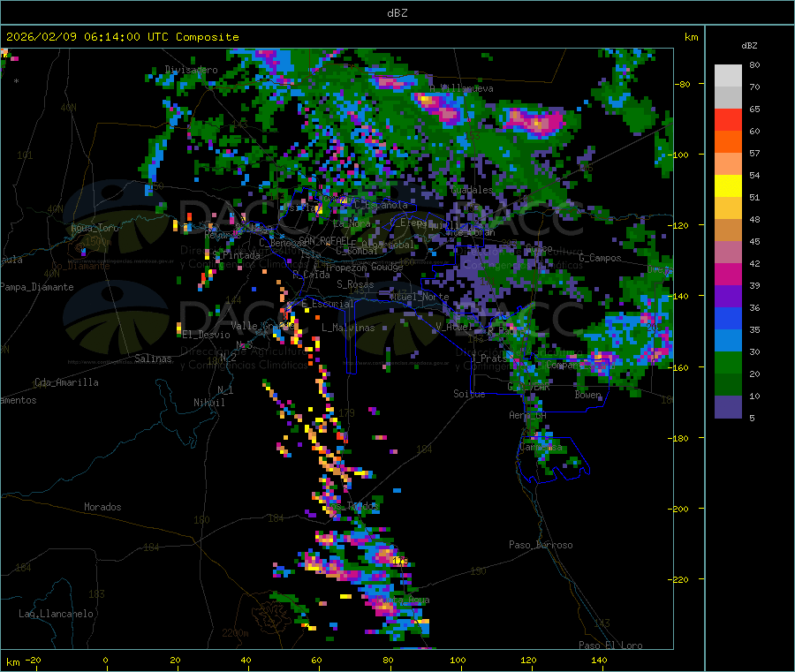This screenshot has height=672, width=795.
Task: Click the 2200m volcano contour marker
Action: (235, 633)
